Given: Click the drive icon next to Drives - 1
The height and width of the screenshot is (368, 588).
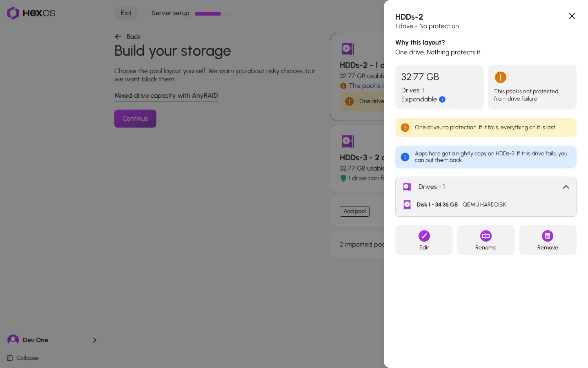Looking at the screenshot, I should tap(407, 187).
